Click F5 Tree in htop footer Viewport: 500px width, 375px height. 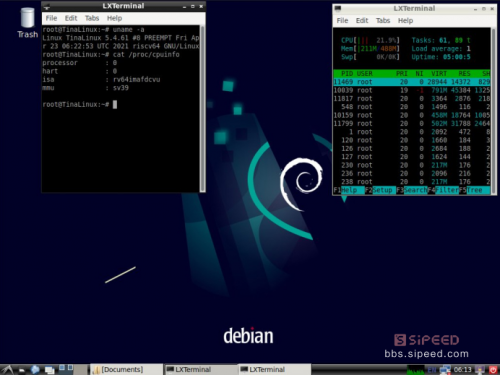point(475,190)
